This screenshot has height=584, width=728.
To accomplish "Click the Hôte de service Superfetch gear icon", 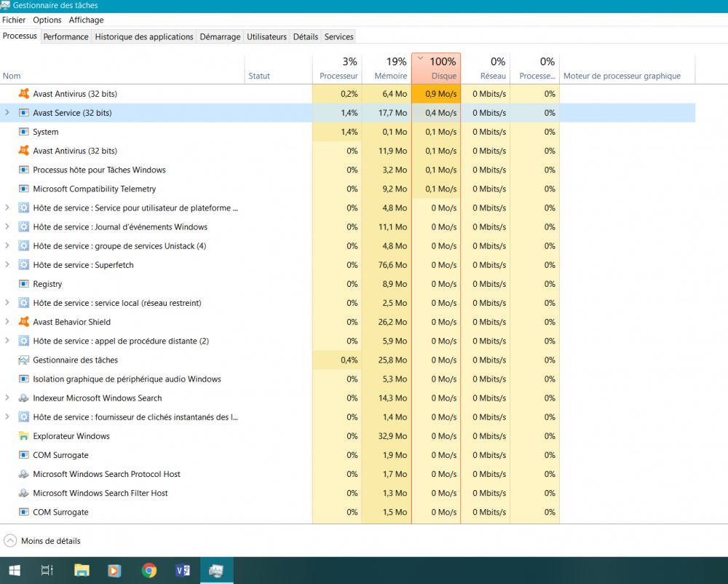I will [x=24, y=265].
